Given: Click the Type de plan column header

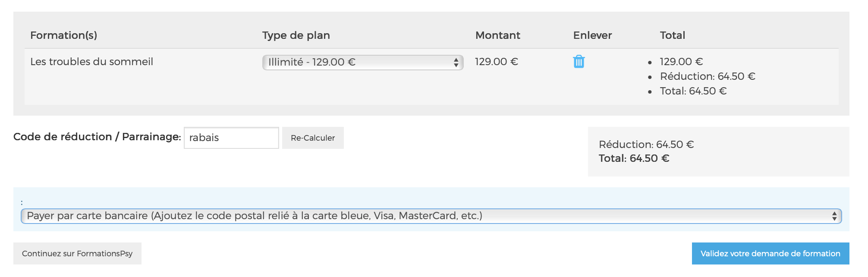Looking at the screenshot, I should (x=296, y=35).
